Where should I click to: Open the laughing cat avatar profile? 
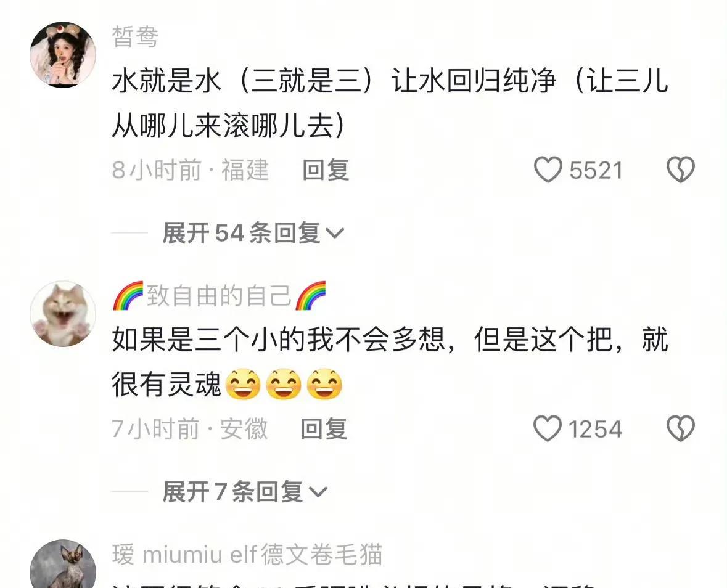pyautogui.click(x=63, y=313)
